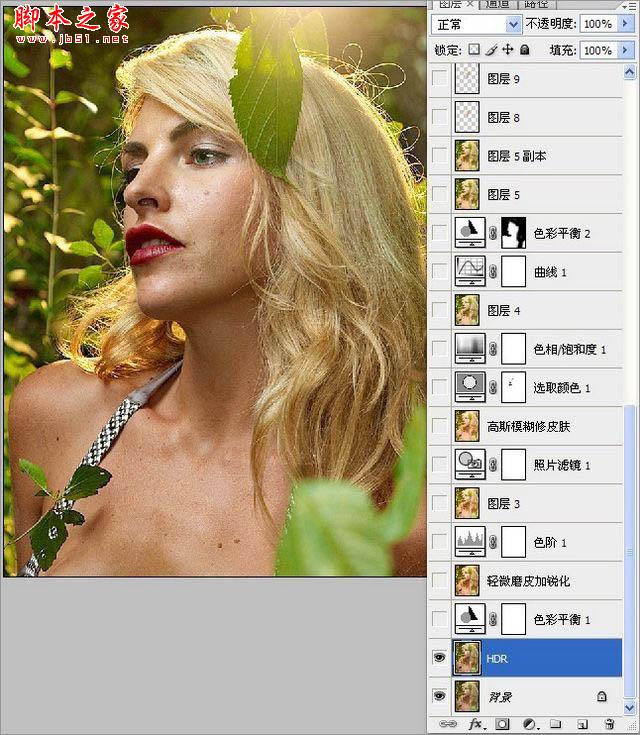Click the link layers chain icon
Screen dimensions: 640x735
tap(448, 724)
